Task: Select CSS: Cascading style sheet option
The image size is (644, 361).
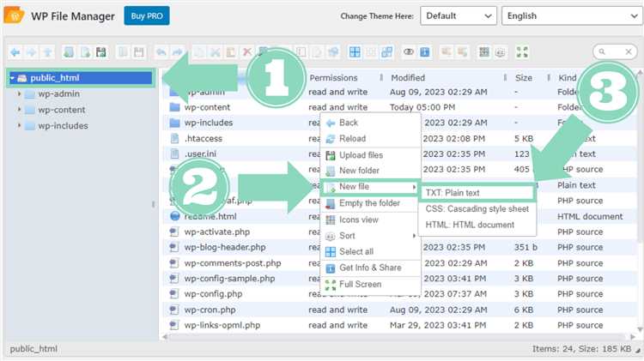Action: click(477, 209)
